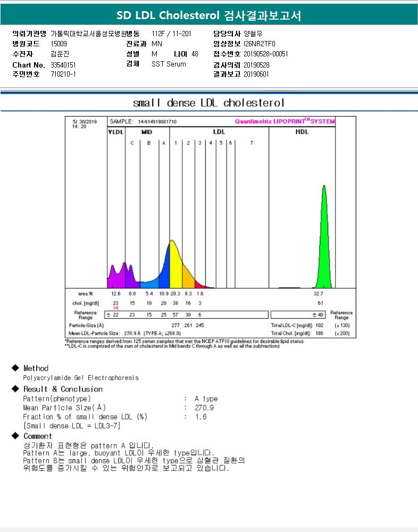Click the Total LDL-C value 102
The image size is (418, 532).
pyautogui.click(x=319, y=325)
